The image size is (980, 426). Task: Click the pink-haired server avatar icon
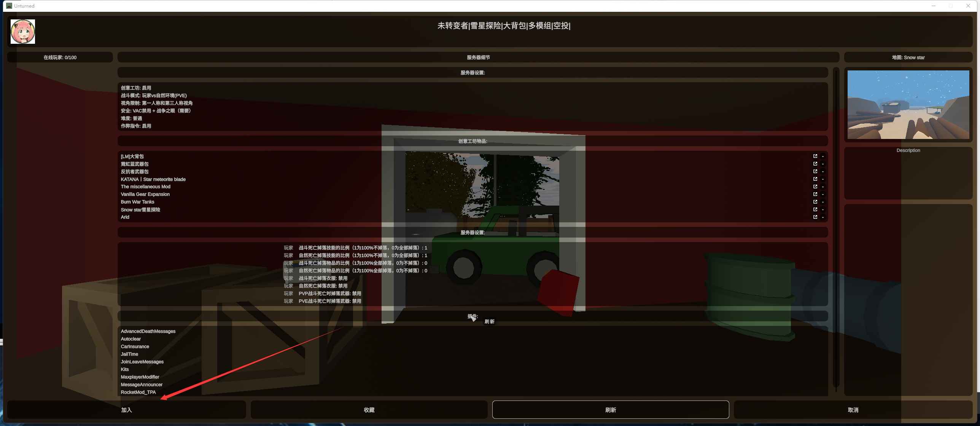(x=23, y=32)
